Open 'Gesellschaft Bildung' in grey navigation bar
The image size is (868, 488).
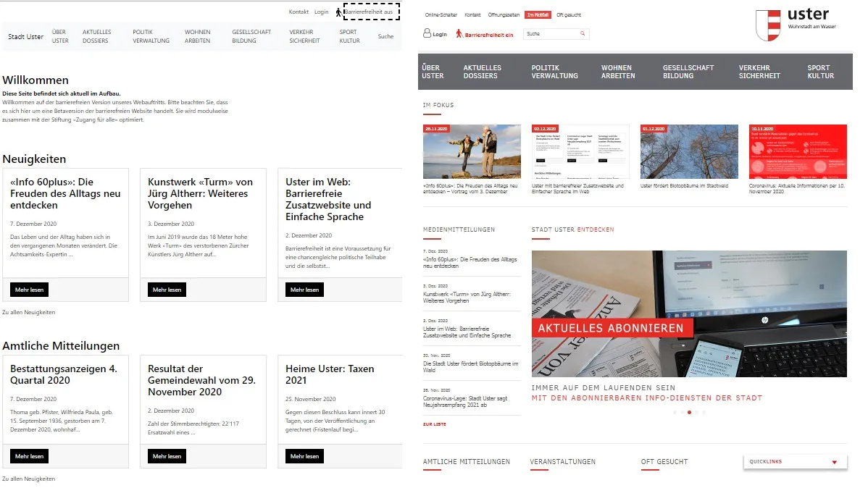(688, 72)
